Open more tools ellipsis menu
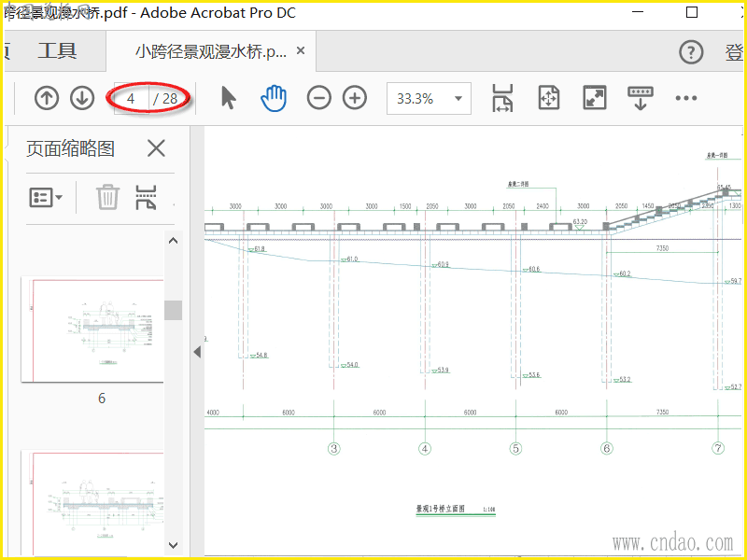747x560 pixels. pos(686,98)
